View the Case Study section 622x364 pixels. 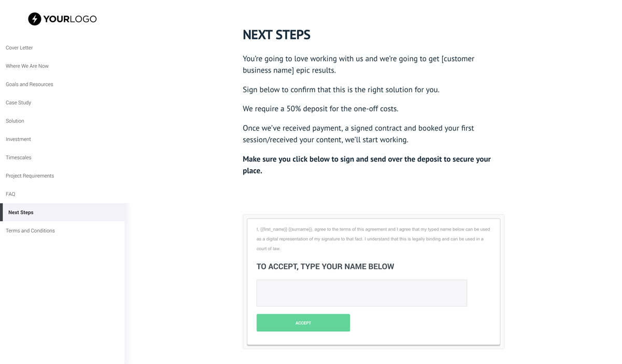(x=18, y=103)
